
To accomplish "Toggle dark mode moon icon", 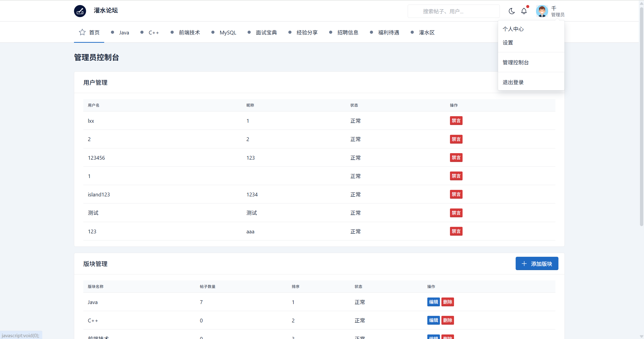I will click(512, 11).
